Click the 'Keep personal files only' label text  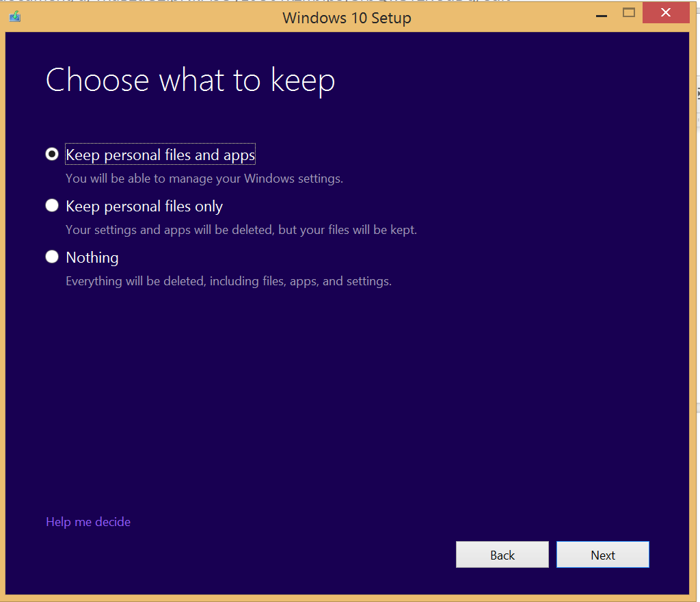(x=144, y=207)
